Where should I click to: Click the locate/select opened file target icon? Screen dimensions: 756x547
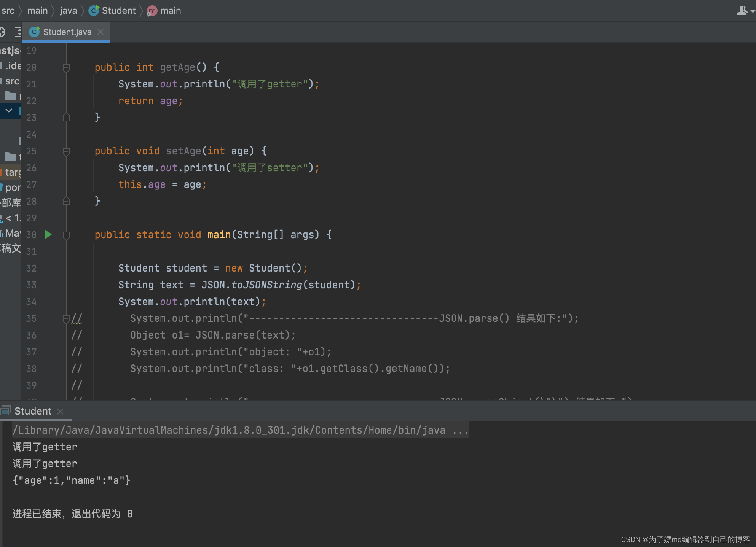click(2, 32)
